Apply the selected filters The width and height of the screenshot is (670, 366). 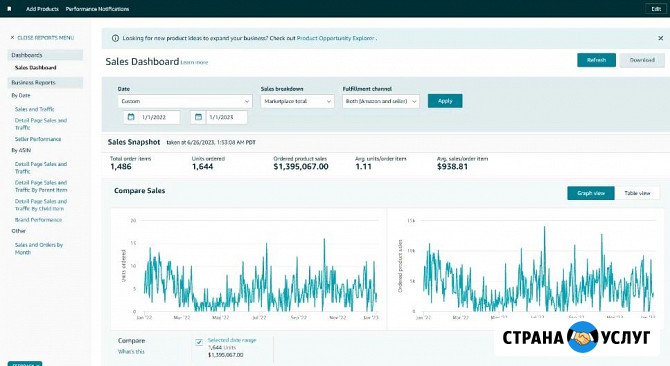point(445,101)
